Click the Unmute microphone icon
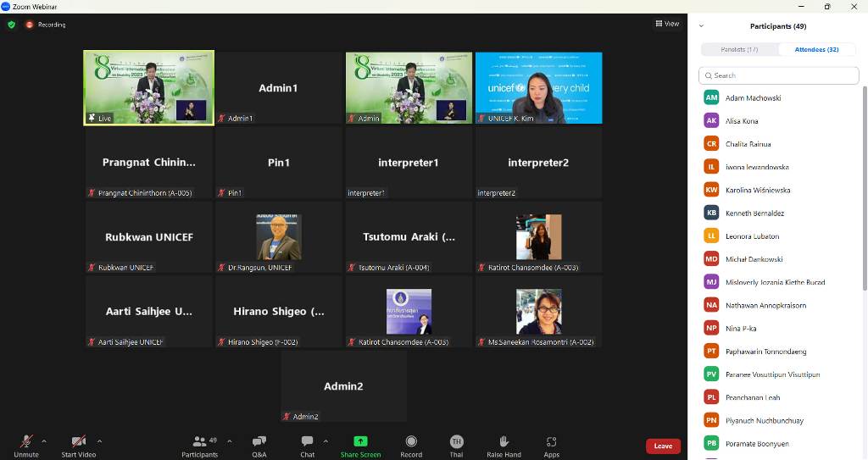 click(x=26, y=441)
